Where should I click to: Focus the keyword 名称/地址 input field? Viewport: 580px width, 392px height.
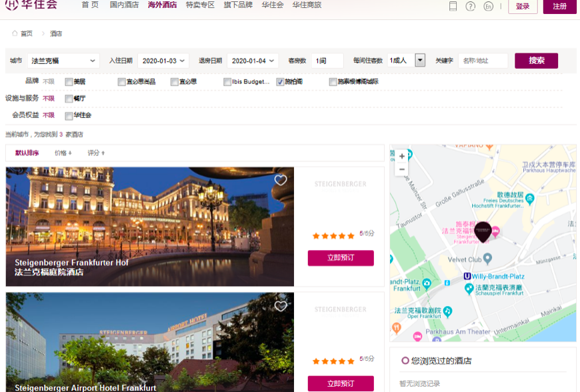coord(483,61)
